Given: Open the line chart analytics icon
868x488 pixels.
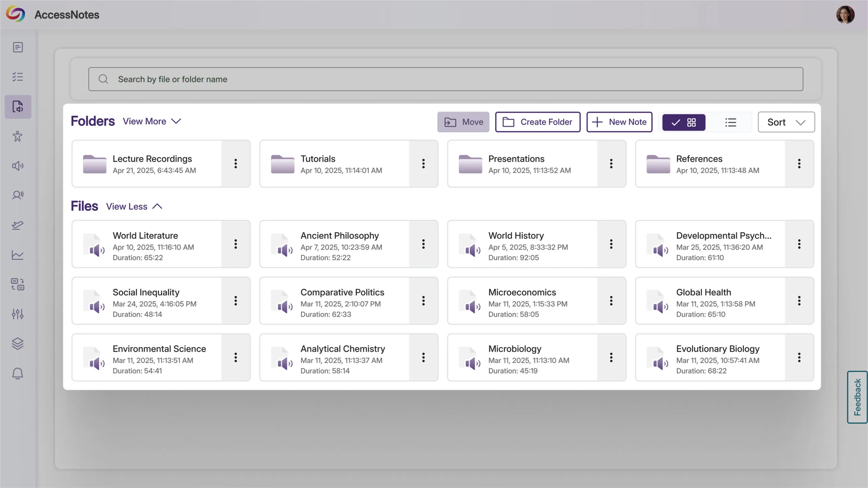Looking at the screenshot, I should click(18, 255).
